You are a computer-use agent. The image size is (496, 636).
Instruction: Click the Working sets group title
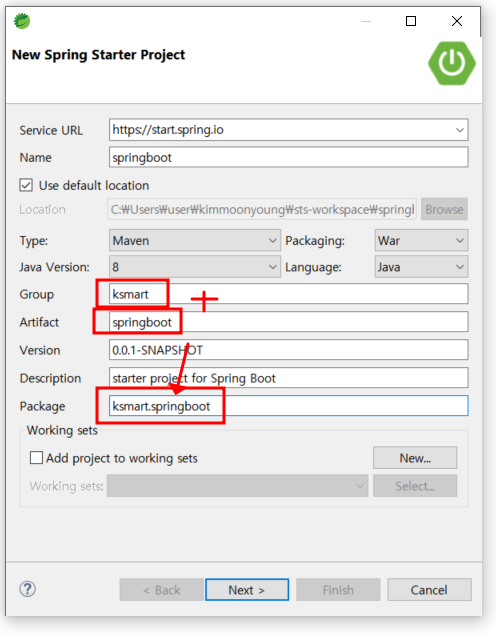[x=62, y=430]
